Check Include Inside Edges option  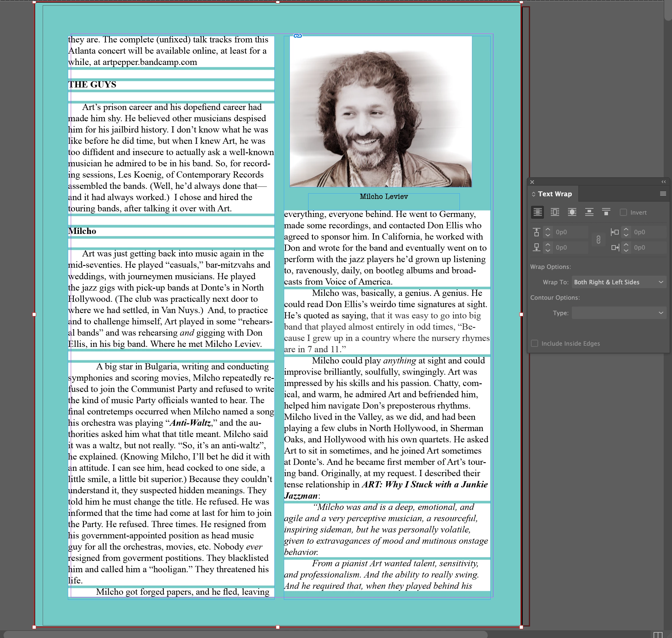point(535,344)
